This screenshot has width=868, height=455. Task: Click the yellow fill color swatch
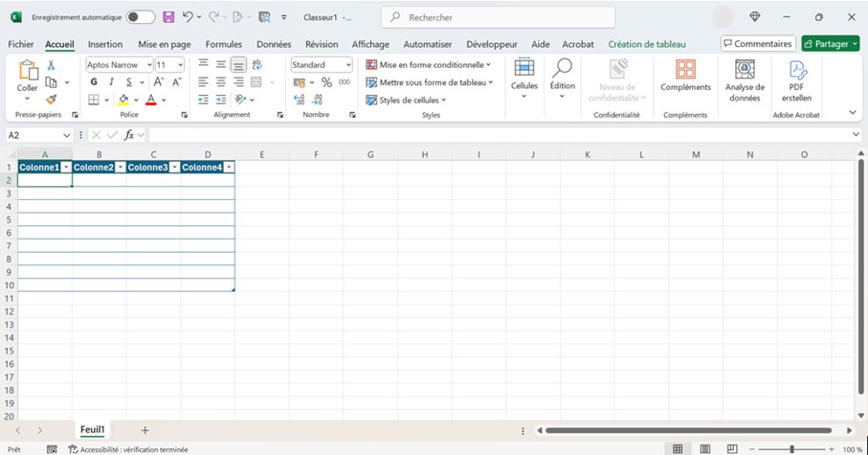coord(123,100)
